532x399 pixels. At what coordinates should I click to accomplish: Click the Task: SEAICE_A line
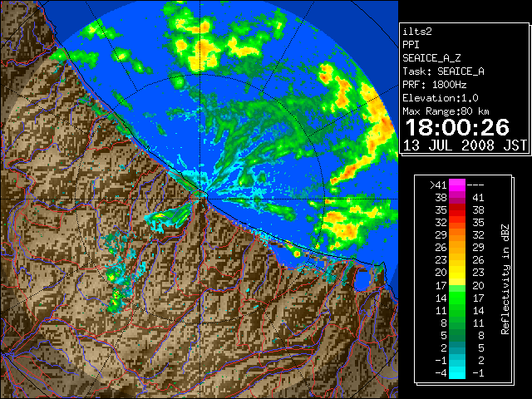443,71
